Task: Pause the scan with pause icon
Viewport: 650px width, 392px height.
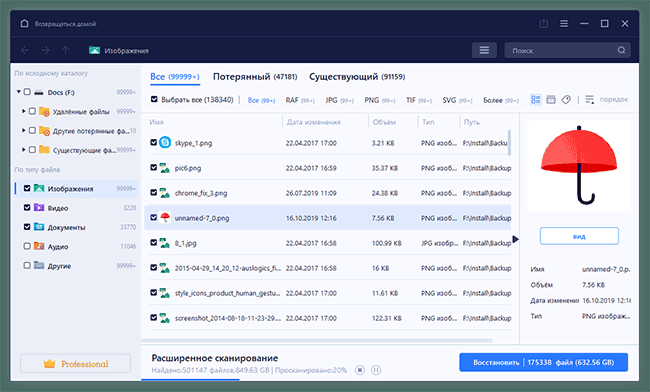Action: coord(376,370)
